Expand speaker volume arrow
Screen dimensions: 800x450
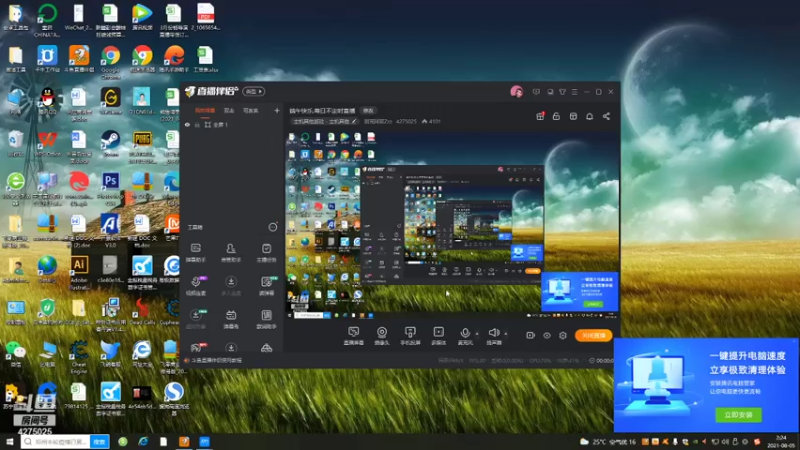(506, 334)
